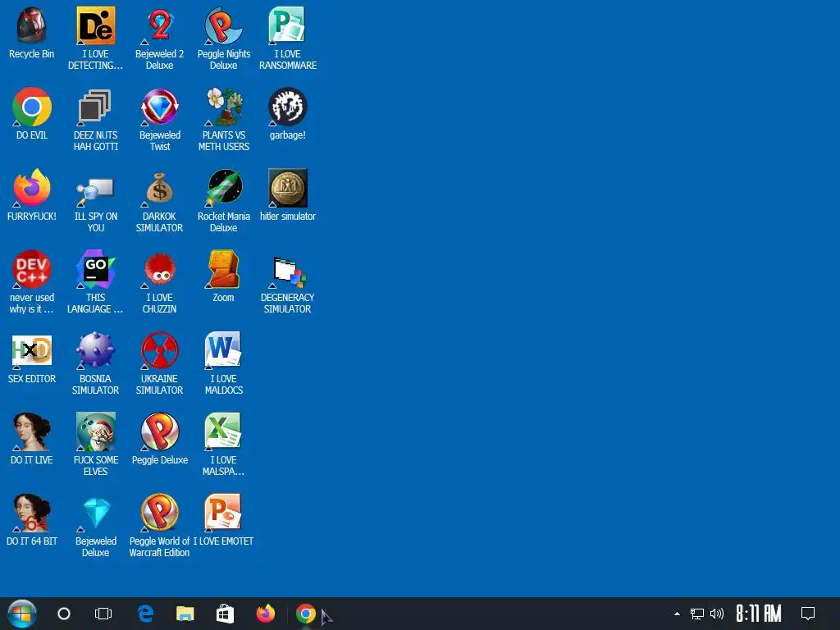
Task: Open the 'DO IT LIVE' portrait shortcut
Action: [32, 431]
